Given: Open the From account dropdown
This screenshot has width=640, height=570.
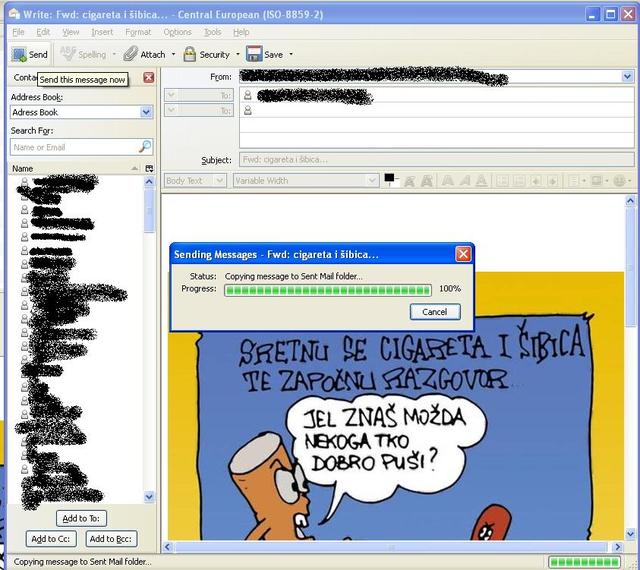Looking at the screenshot, I should [x=627, y=76].
